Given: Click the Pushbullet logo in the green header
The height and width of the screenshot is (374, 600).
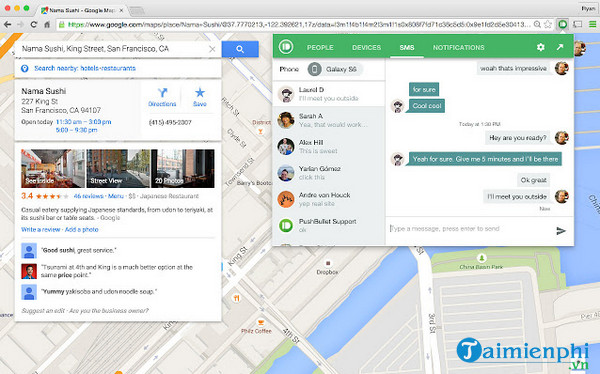Looking at the screenshot, I should click(286, 47).
